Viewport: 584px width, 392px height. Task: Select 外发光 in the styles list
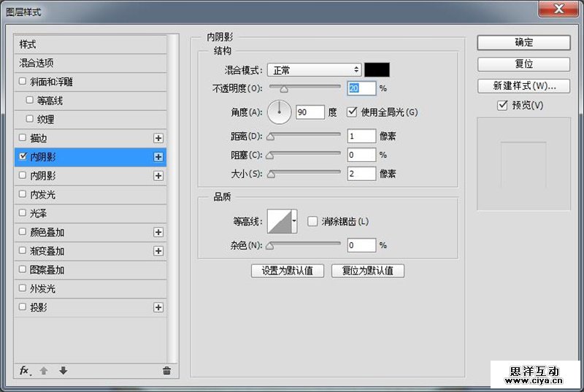42,289
